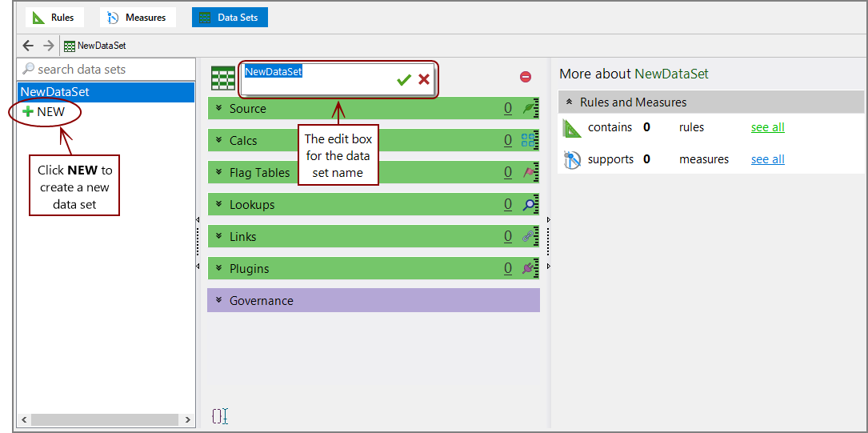Click the Calcs grid icon
868x433 pixels.
[530, 141]
